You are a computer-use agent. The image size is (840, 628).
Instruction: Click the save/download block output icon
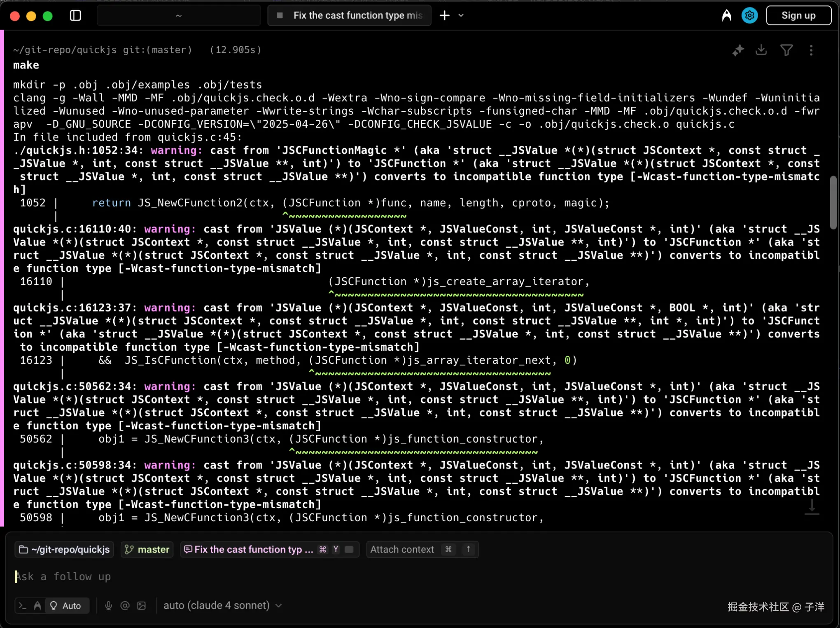(x=761, y=50)
